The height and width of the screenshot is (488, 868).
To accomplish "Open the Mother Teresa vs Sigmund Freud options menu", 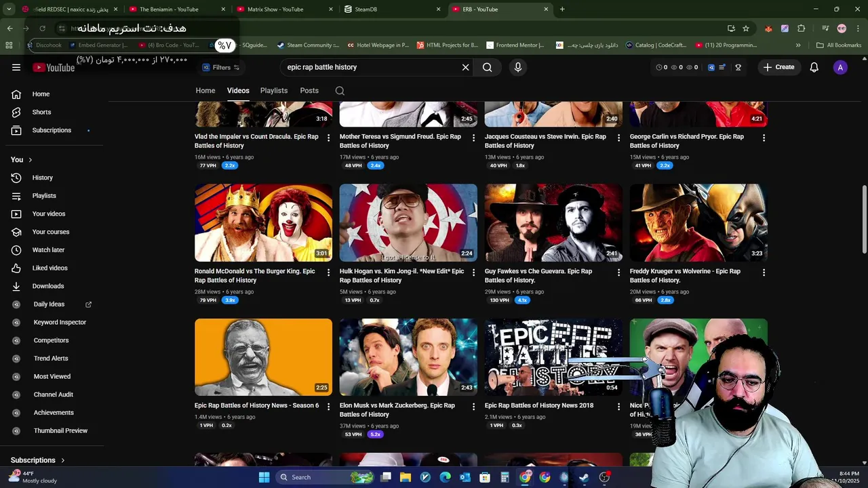I will (473, 138).
